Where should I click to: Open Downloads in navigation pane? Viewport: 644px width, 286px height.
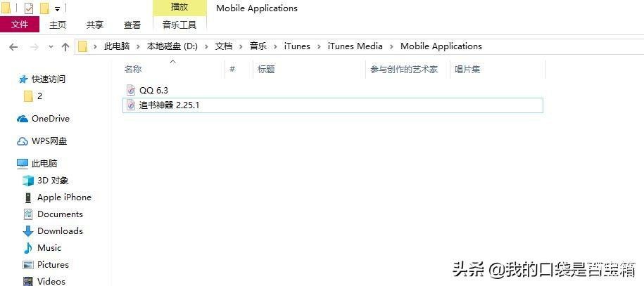click(x=60, y=231)
